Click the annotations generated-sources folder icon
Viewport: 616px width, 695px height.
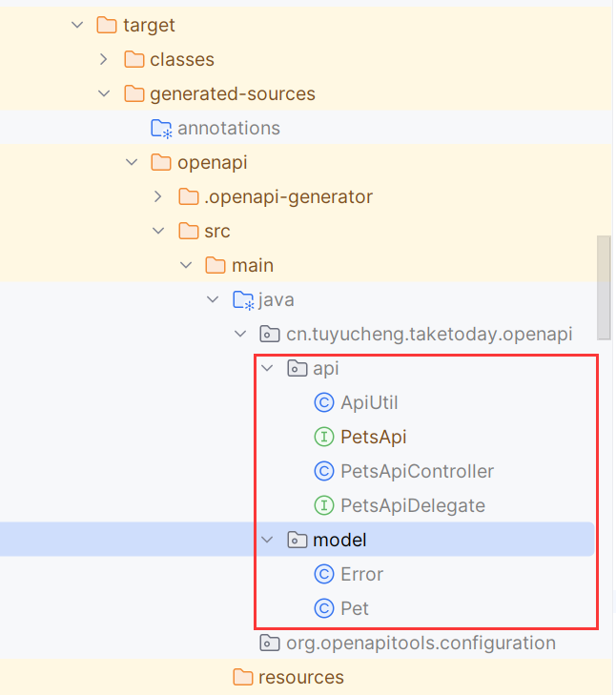(x=161, y=129)
